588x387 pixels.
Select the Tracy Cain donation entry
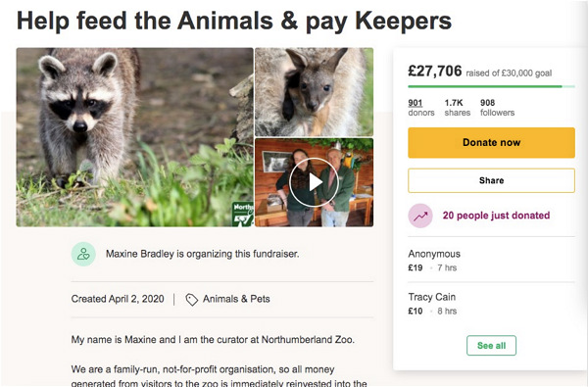pyautogui.click(x=491, y=304)
